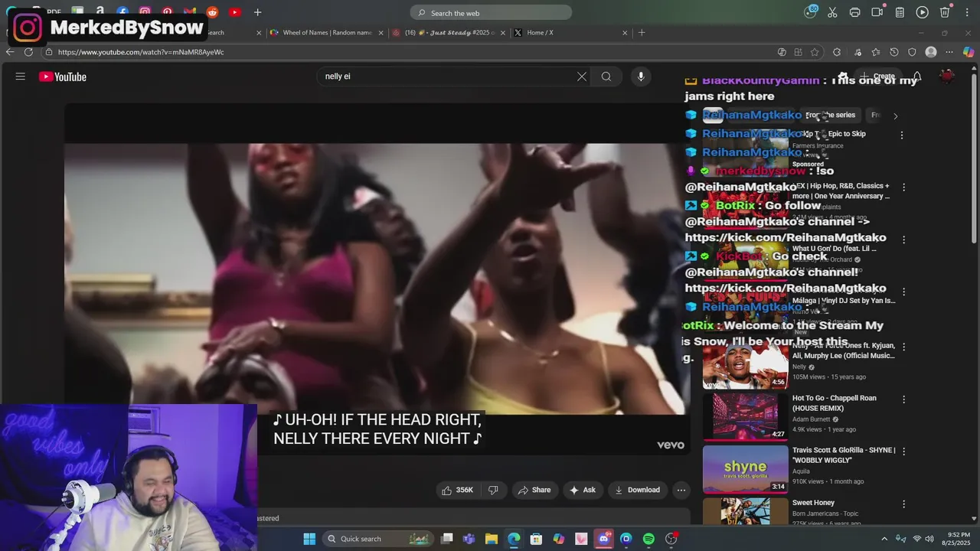Show more filter chips with right chevron

click(x=895, y=116)
